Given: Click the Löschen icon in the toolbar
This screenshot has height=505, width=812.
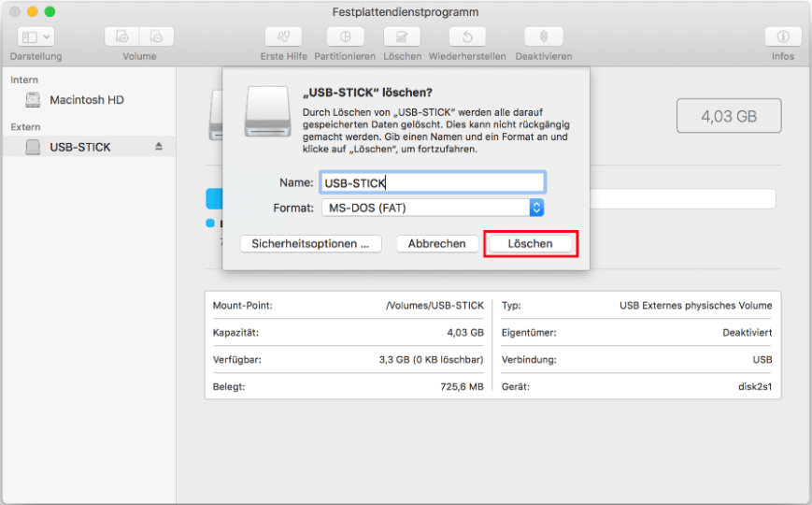Looking at the screenshot, I should [402, 36].
